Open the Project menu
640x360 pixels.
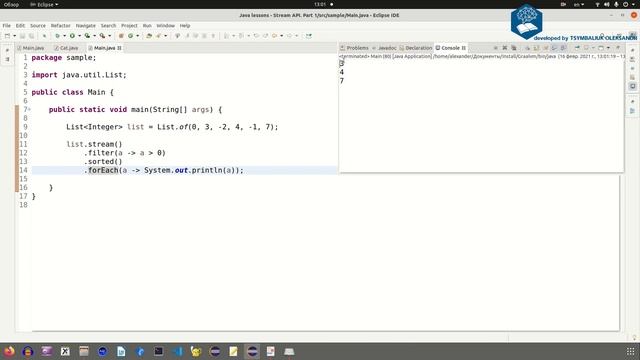tap(129, 25)
